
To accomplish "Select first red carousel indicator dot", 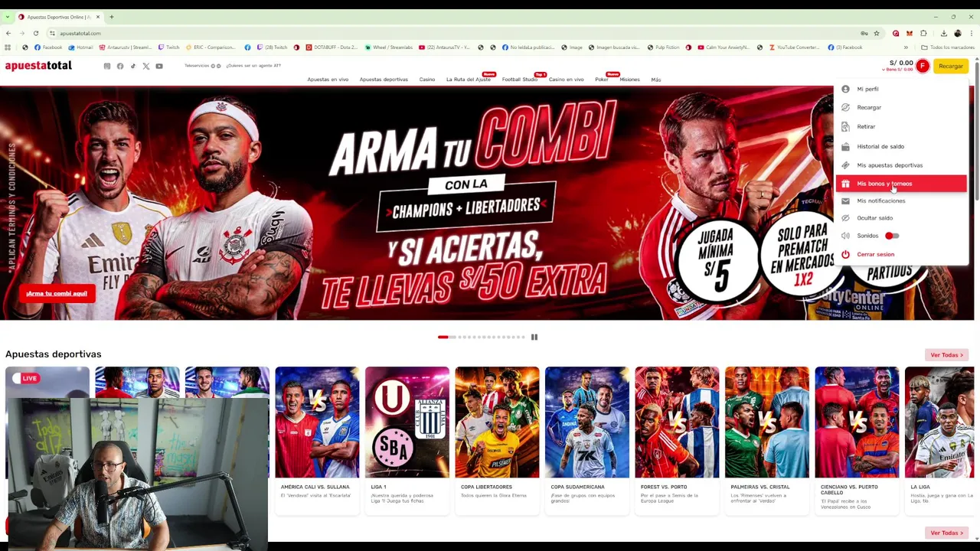I will (443, 337).
